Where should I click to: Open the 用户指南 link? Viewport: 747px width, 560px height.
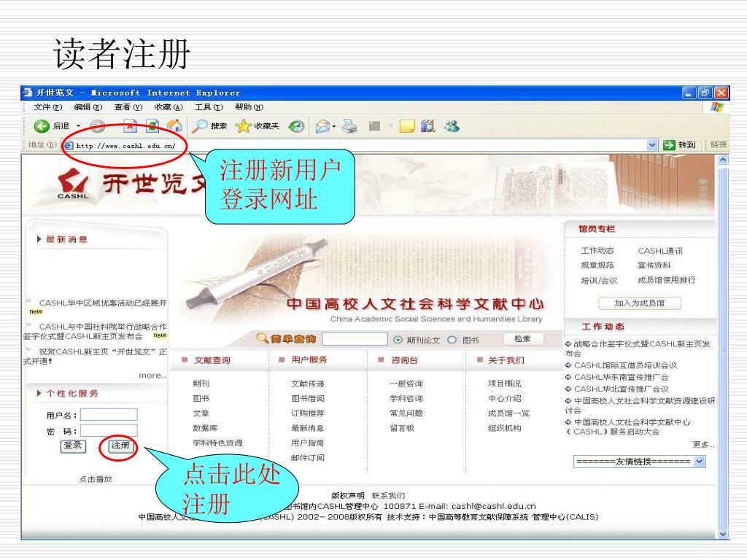click(307, 443)
